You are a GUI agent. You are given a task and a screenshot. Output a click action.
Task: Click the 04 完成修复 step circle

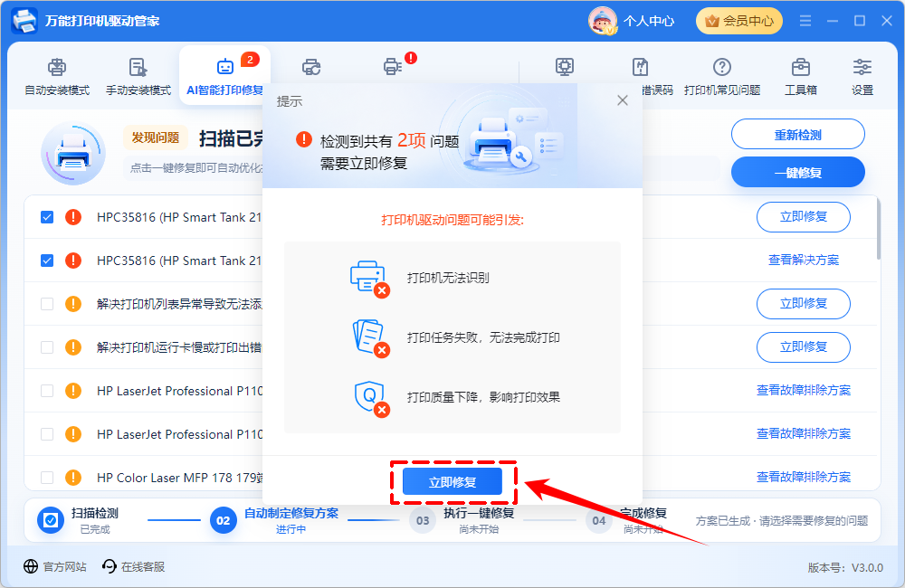click(599, 520)
